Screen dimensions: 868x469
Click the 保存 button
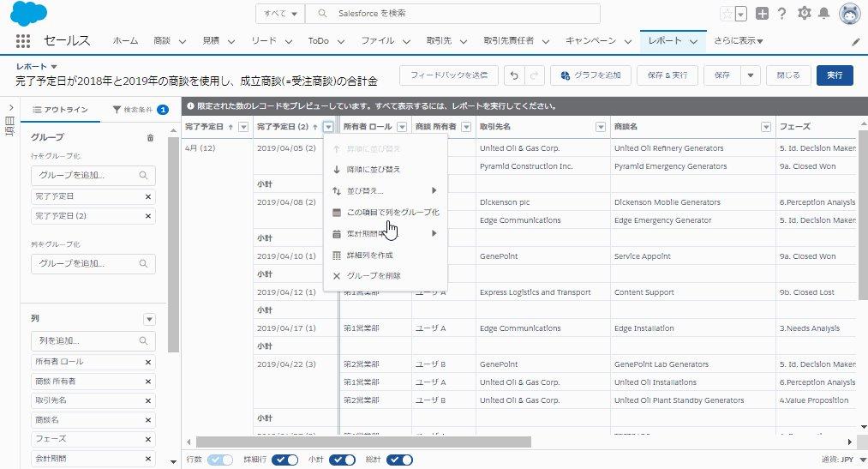click(722, 75)
